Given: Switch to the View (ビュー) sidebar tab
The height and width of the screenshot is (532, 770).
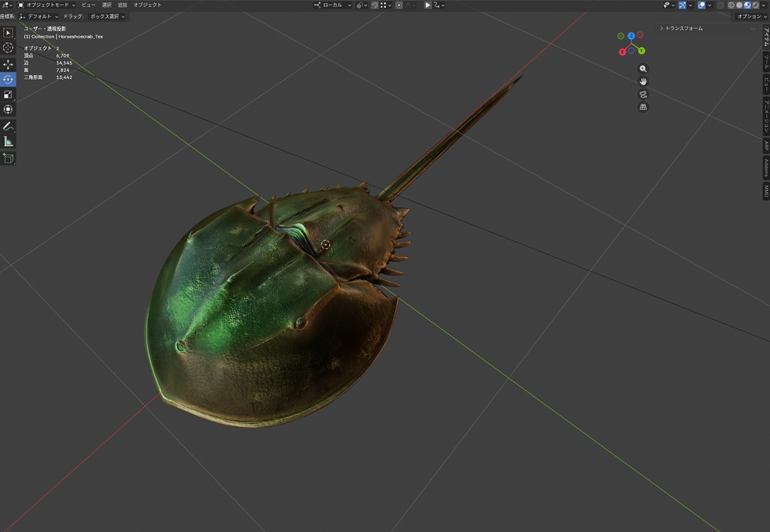Looking at the screenshot, I should point(765,84).
